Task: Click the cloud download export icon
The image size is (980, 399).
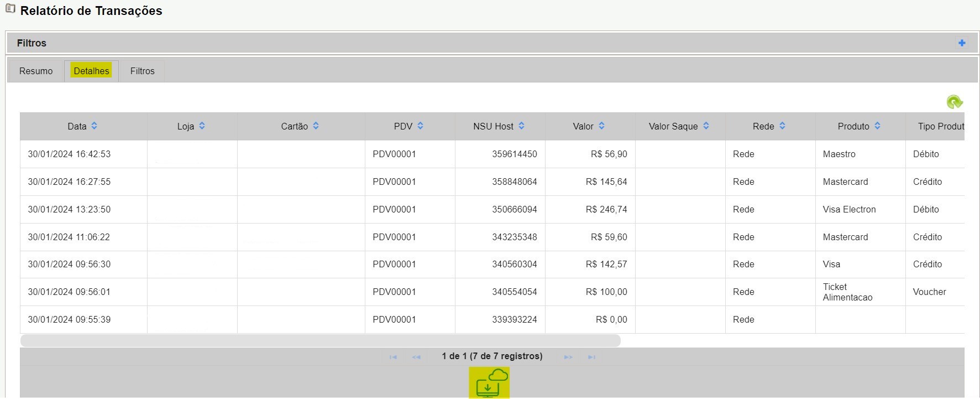Action: (489, 383)
